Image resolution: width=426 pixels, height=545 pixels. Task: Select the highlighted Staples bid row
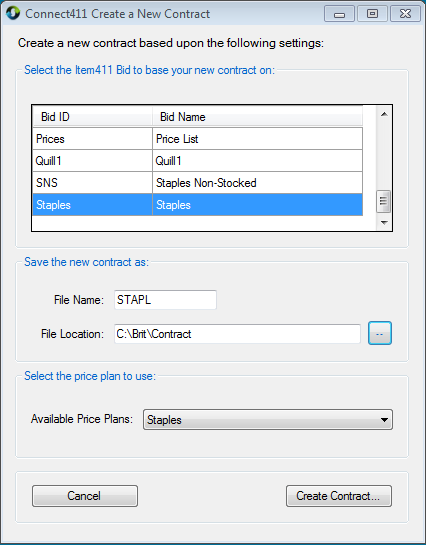[197, 205]
